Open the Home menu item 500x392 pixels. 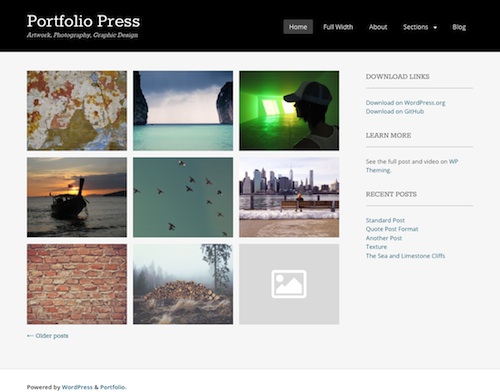click(298, 27)
